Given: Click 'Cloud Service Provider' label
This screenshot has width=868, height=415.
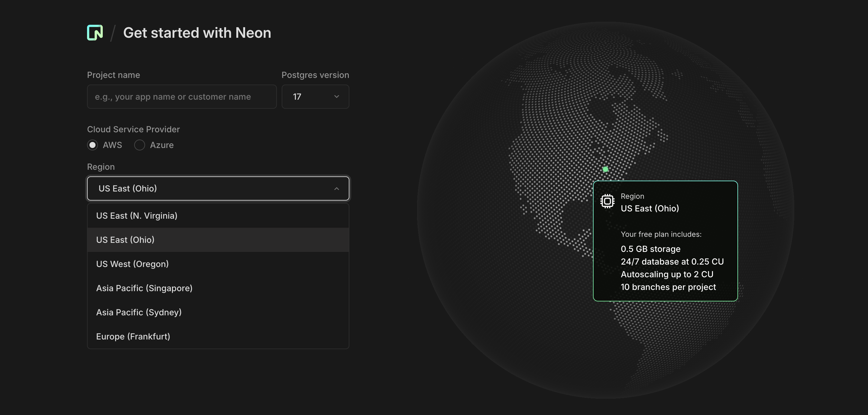Looking at the screenshot, I should point(134,129).
